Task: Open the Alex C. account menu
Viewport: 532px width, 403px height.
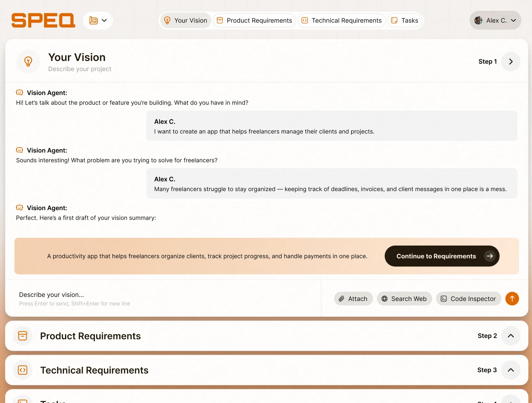Action: 495,20
